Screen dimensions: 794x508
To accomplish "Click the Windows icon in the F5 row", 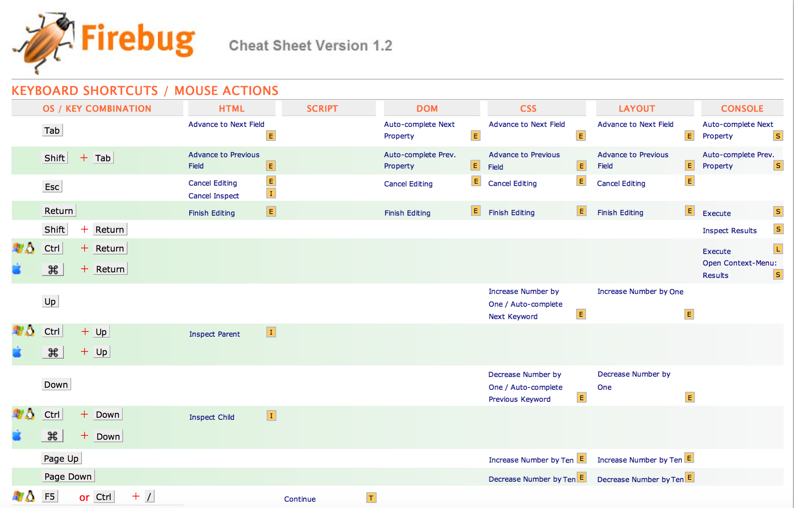I will point(18,496).
